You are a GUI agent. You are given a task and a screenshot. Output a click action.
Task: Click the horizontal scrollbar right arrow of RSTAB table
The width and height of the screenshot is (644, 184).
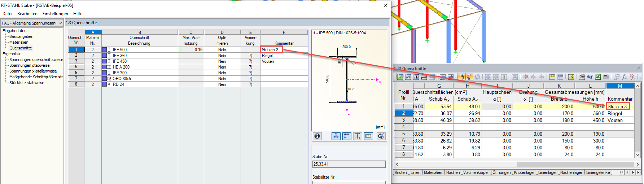click(x=638, y=164)
